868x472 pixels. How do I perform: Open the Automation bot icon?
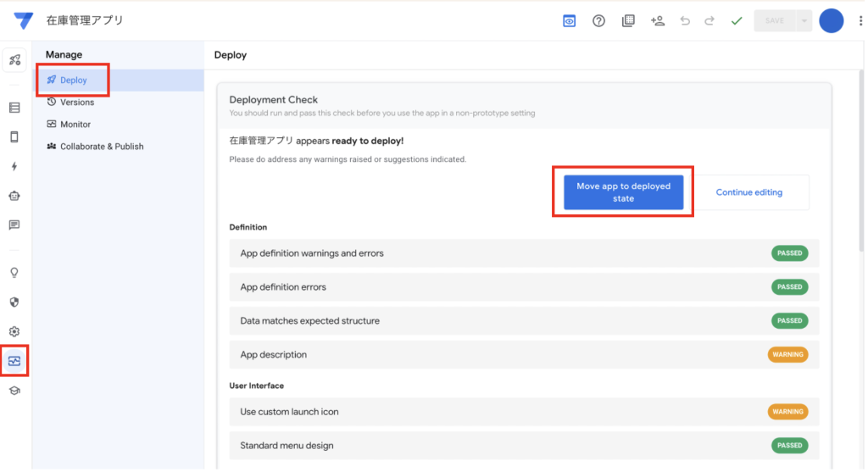pyautogui.click(x=14, y=196)
